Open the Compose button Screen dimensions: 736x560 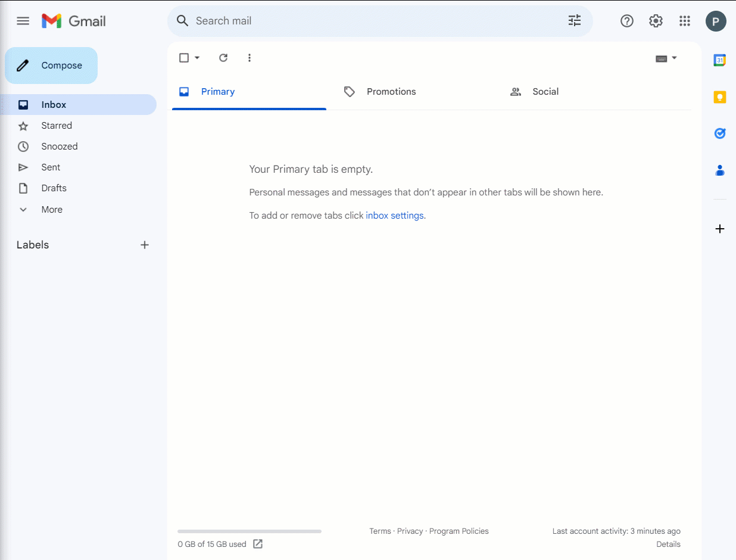51,65
